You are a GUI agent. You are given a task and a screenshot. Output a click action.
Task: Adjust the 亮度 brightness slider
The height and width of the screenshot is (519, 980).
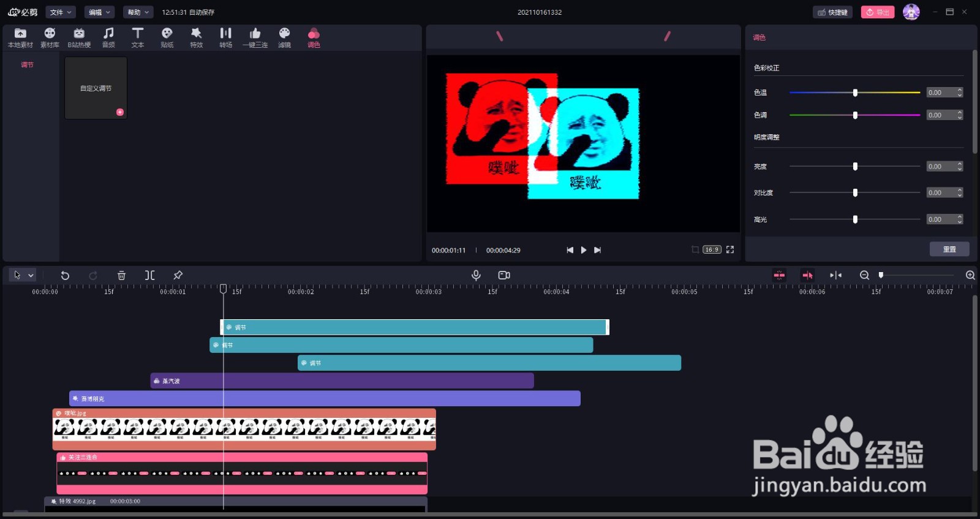click(855, 167)
